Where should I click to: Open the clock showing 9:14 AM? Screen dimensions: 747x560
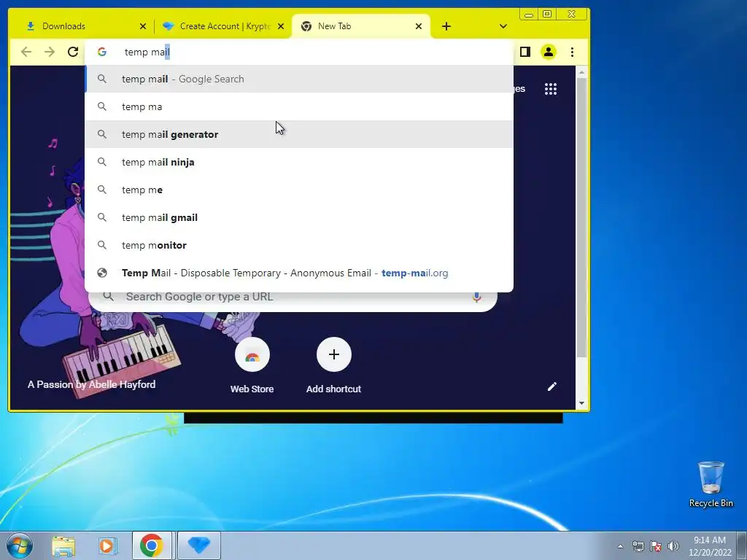click(x=710, y=546)
